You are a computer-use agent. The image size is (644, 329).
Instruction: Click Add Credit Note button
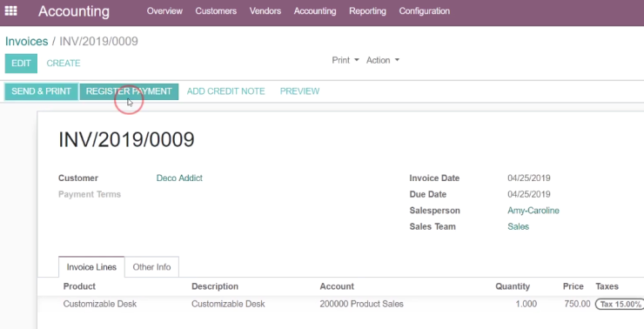[x=226, y=91]
